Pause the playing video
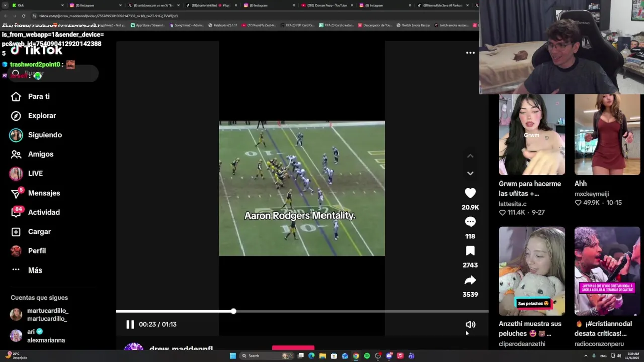 pyautogui.click(x=130, y=324)
